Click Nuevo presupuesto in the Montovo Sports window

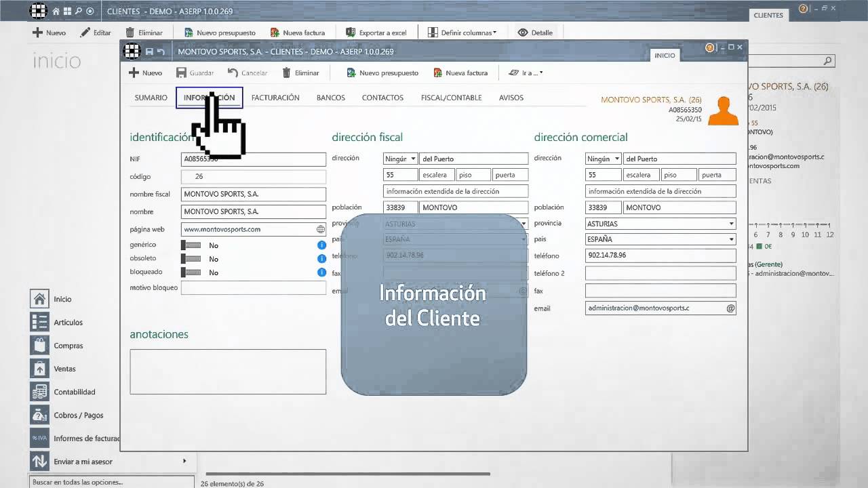pos(382,73)
